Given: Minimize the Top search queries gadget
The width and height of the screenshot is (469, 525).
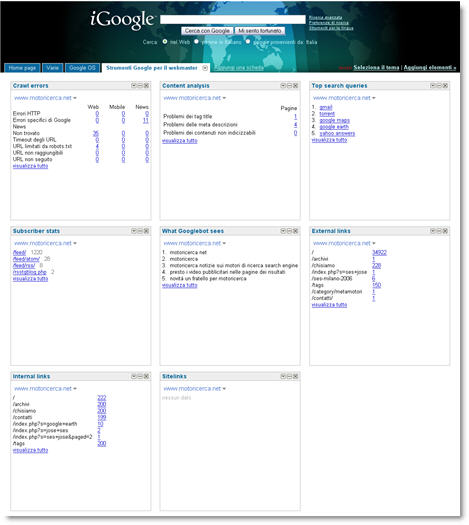Looking at the screenshot, I should point(439,86).
